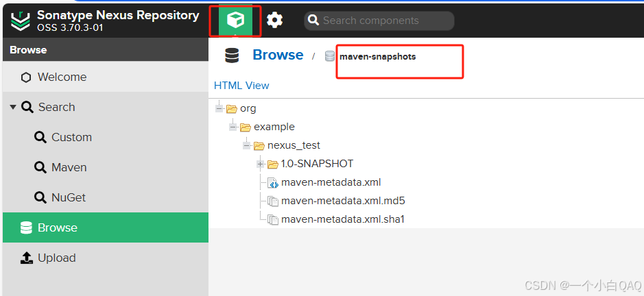
Task: Open Maven search
Action: point(106,167)
